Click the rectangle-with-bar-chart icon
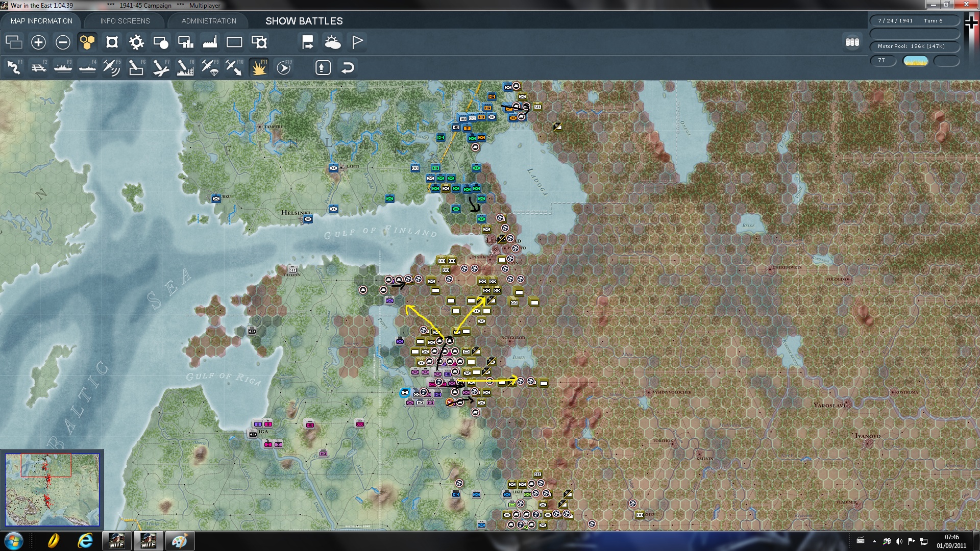 pos(185,42)
